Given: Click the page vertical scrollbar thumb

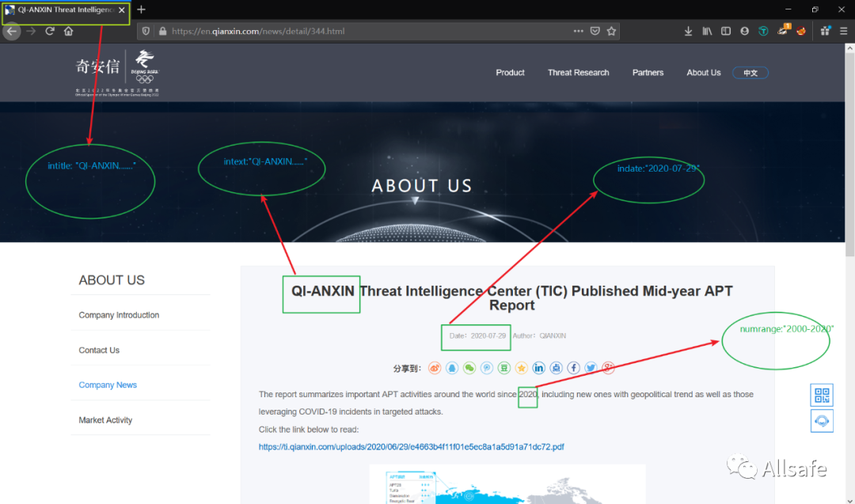Looking at the screenshot, I should [x=849, y=154].
